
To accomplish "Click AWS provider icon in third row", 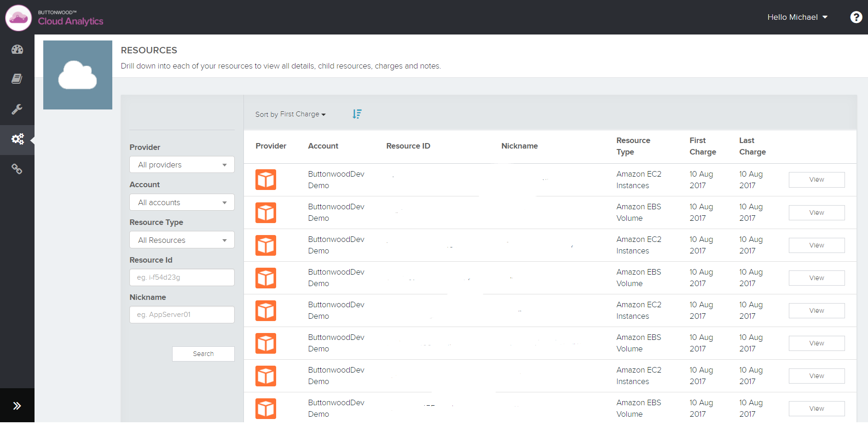I will pos(266,245).
